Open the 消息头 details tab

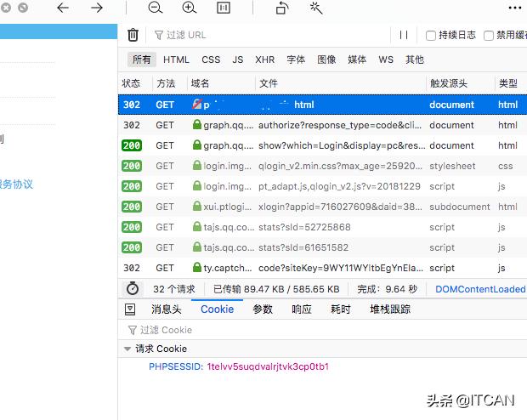[x=167, y=309]
